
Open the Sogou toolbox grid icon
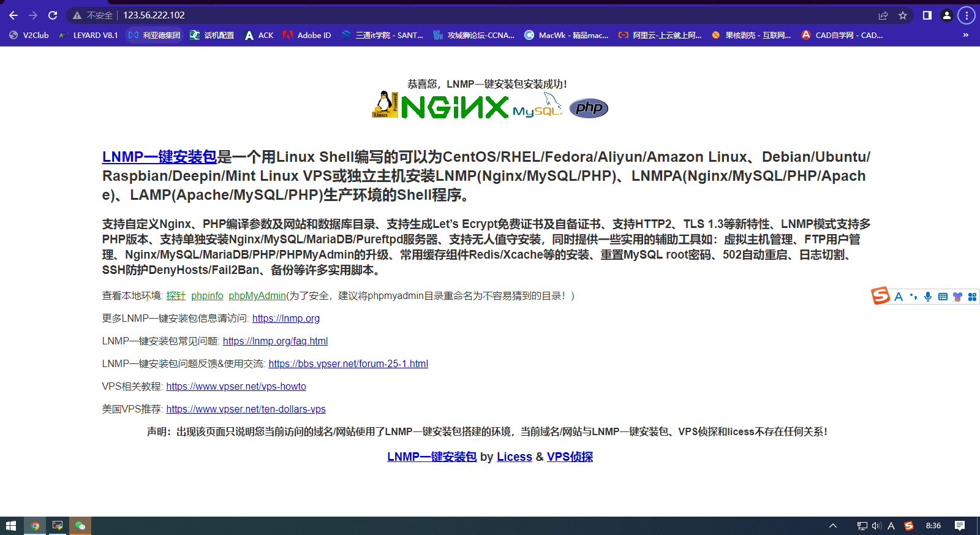pyautogui.click(x=972, y=297)
